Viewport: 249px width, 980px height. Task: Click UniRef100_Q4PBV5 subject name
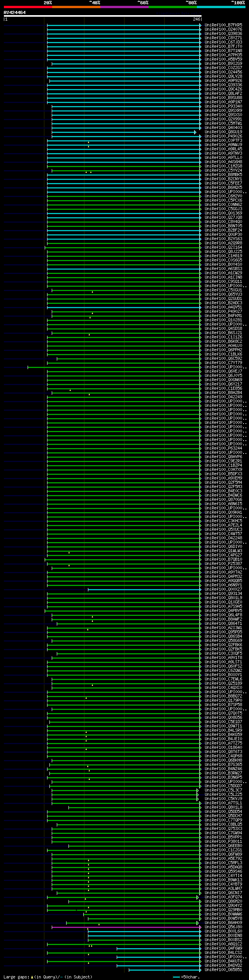223,611
